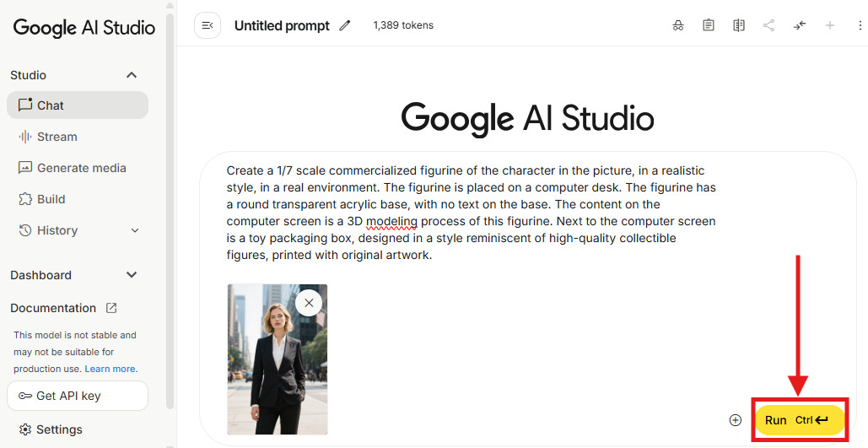Click the compare mode icon
Viewport: 868px width, 448px height.
(x=739, y=25)
